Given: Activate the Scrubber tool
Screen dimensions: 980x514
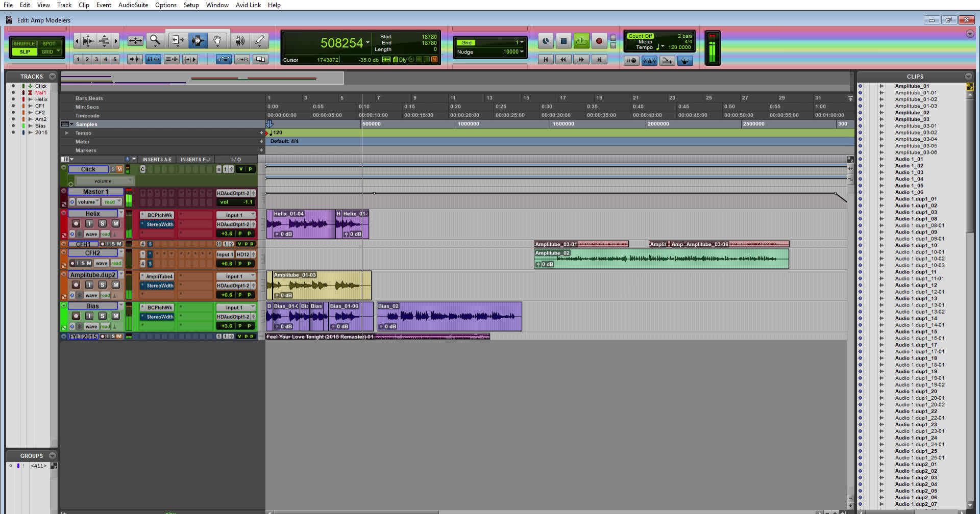Looking at the screenshot, I should pyautogui.click(x=239, y=41).
